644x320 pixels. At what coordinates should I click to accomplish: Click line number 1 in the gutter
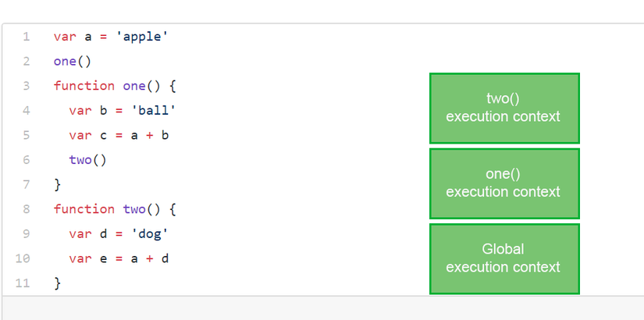click(x=27, y=36)
